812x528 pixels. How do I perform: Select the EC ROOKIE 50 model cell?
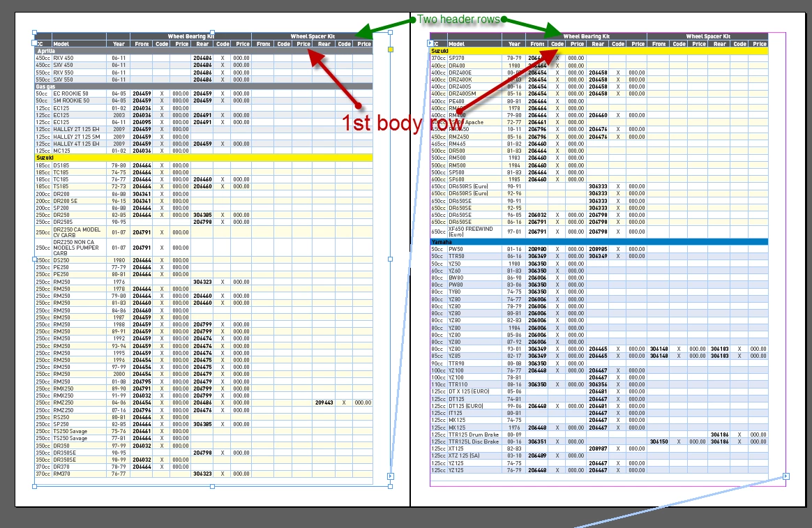point(80,93)
